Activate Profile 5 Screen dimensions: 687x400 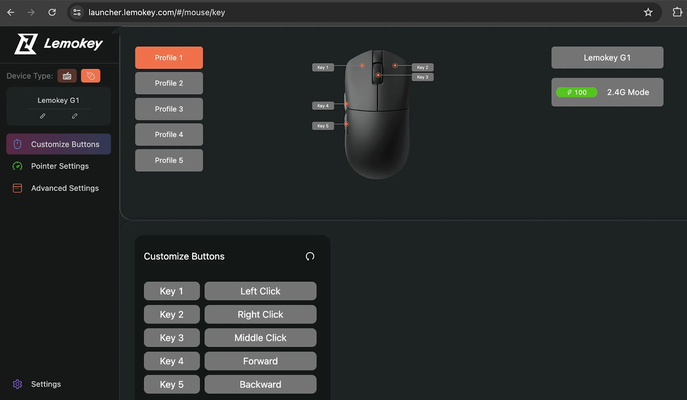(x=169, y=160)
